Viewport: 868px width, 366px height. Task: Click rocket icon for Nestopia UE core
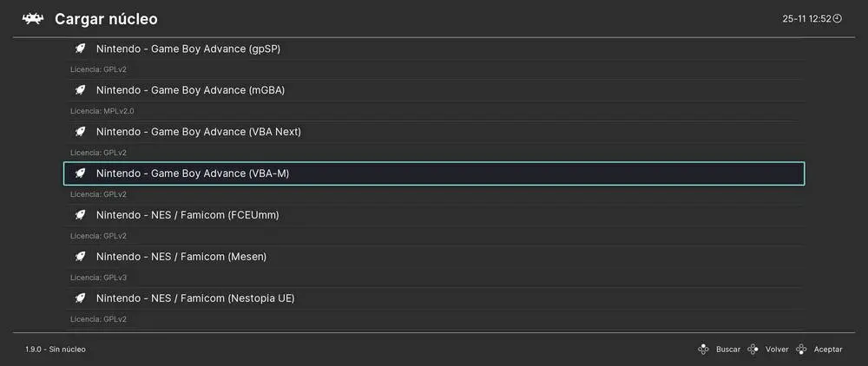(x=80, y=298)
